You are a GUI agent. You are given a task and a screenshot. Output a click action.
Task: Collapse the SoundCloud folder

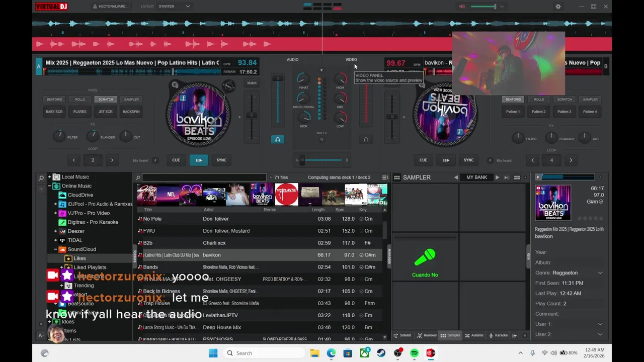55,249
